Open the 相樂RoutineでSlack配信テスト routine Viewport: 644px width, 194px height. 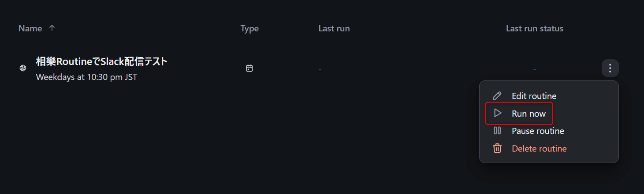click(x=102, y=61)
